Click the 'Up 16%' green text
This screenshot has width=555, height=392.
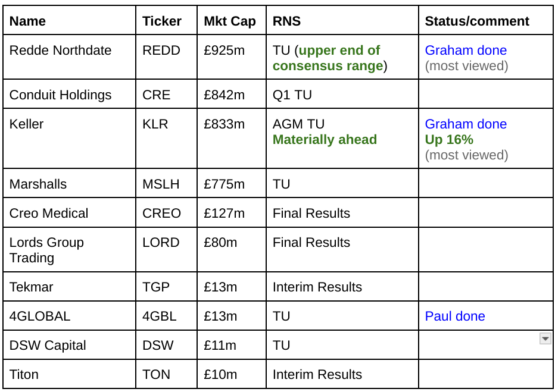(x=449, y=140)
